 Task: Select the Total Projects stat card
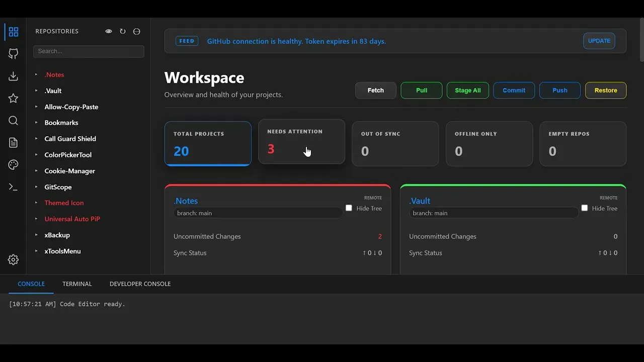tap(208, 143)
